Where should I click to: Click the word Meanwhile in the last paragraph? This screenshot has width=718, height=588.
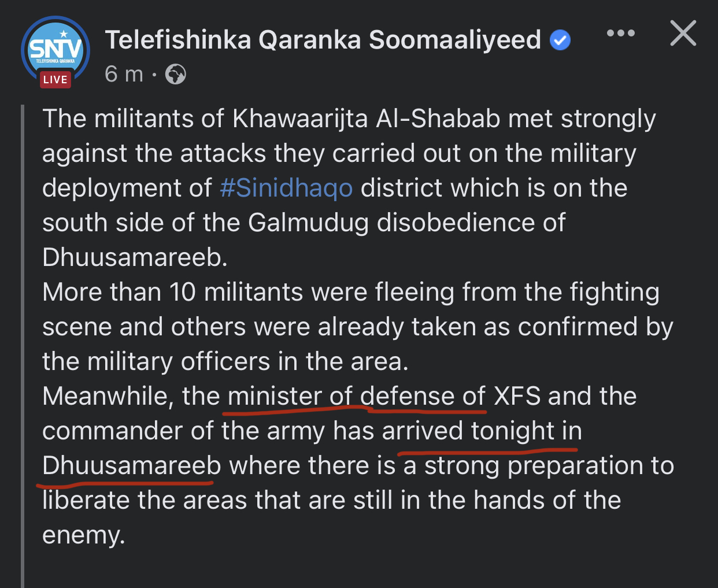(108, 396)
